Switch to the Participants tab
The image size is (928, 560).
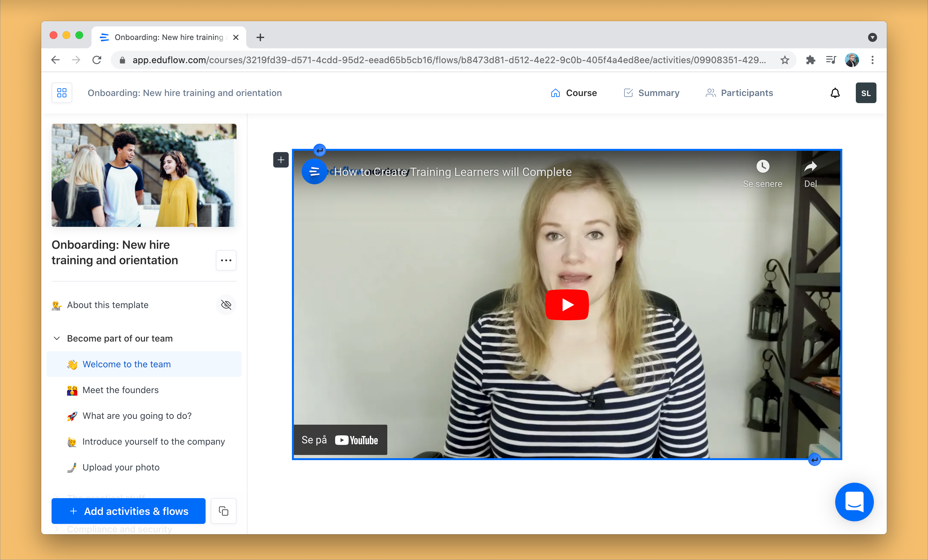(739, 93)
